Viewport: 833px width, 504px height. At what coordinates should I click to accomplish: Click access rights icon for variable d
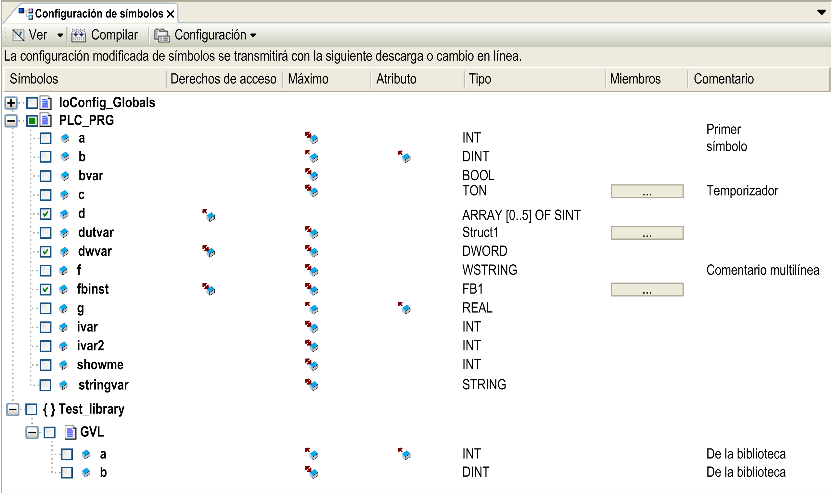point(209,215)
